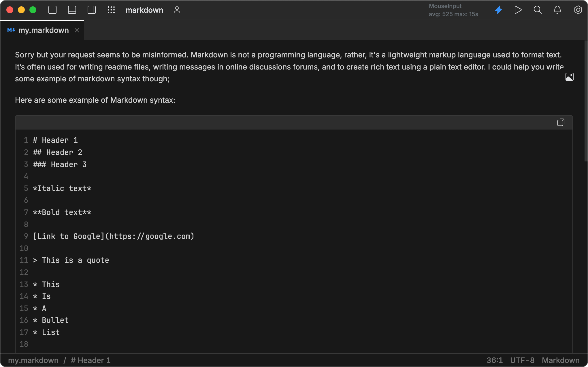Activate the lightning bolt AI icon
Viewport: 588px width, 367px height.
point(499,10)
